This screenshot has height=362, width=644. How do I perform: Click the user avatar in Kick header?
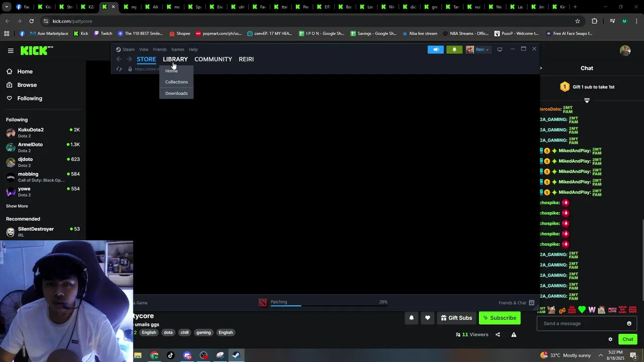click(x=625, y=50)
